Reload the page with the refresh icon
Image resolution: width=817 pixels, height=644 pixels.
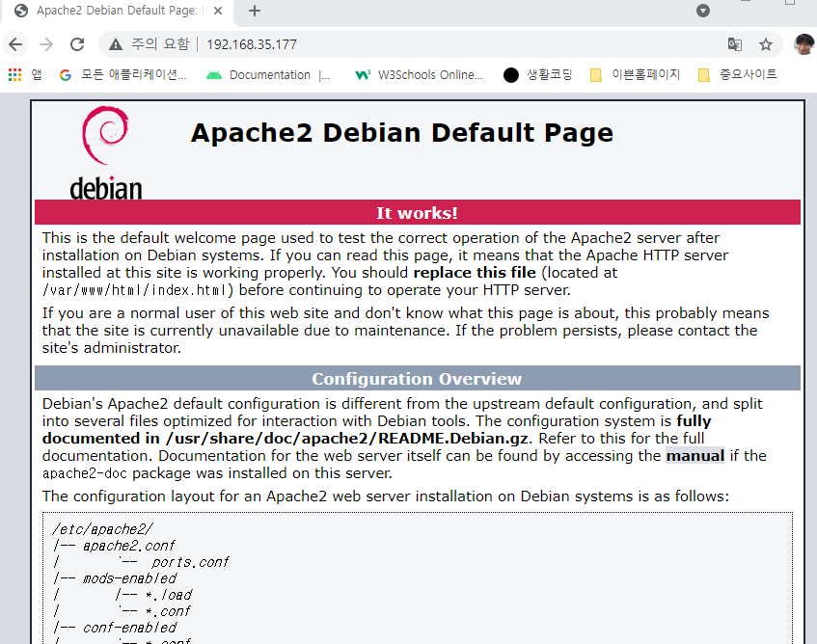(x=77, y=44)
